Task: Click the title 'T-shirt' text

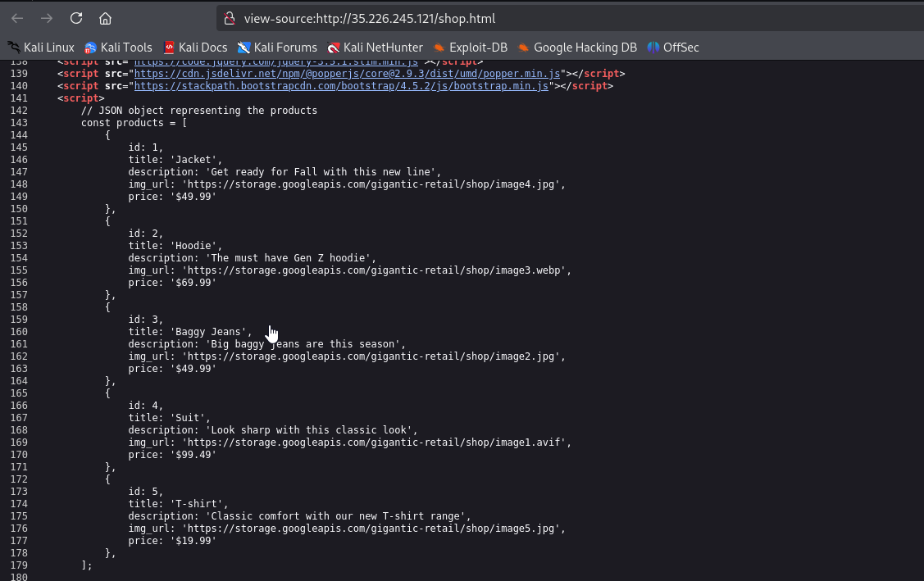Action: (196, 504)
